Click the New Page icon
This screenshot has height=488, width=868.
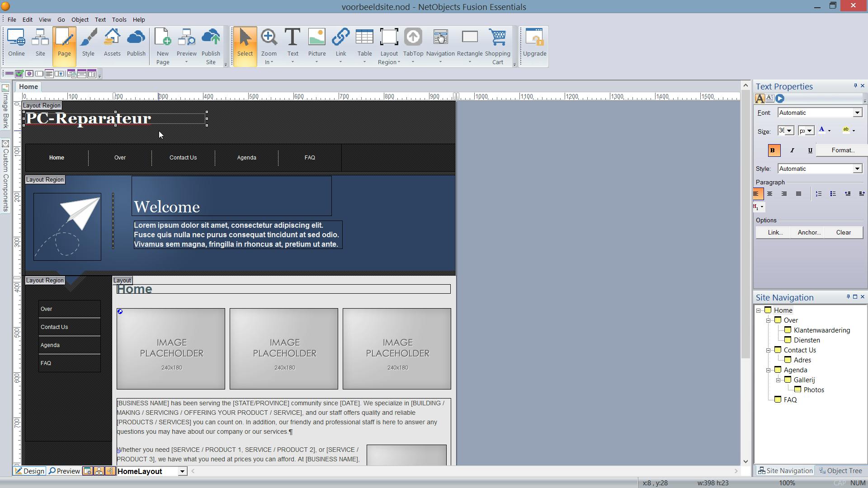point(163,43)
